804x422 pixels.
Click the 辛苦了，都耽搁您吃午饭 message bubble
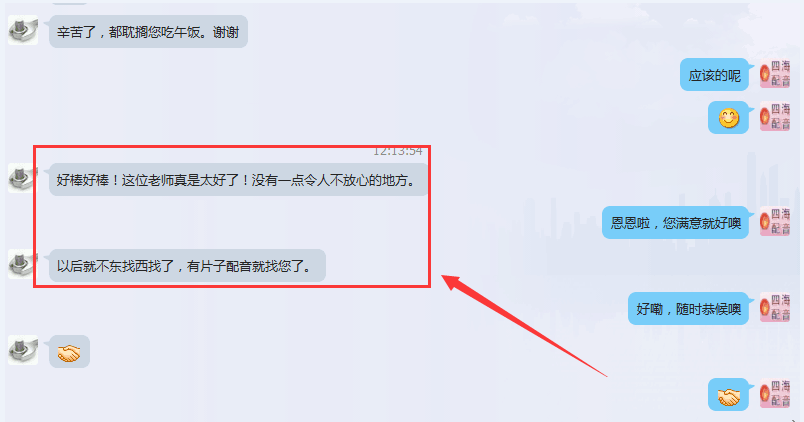tap(148, 32)
